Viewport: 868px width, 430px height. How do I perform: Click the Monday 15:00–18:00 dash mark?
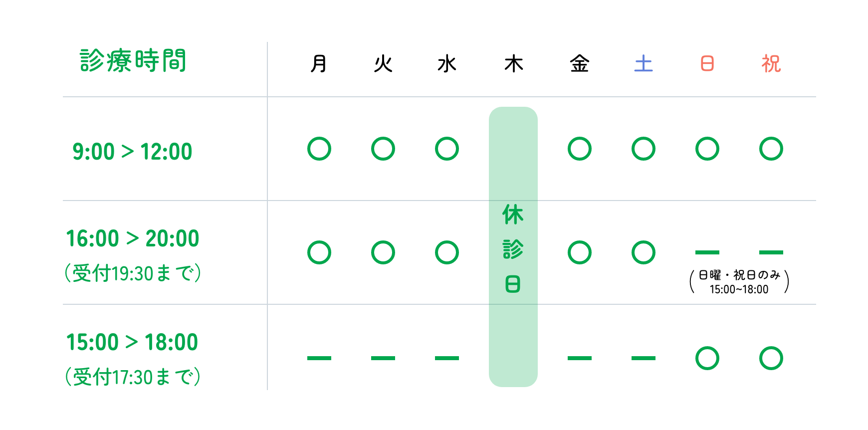point(319,358)
